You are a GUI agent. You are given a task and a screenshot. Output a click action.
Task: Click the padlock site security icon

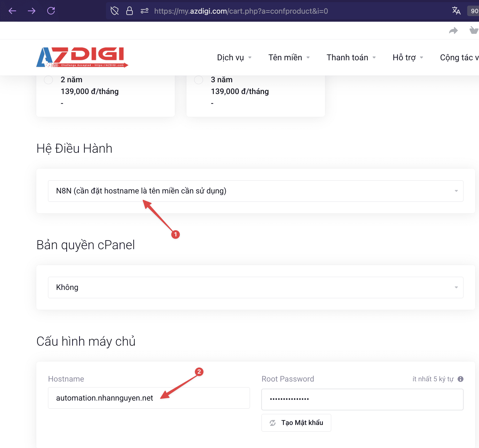click(130, 11)
